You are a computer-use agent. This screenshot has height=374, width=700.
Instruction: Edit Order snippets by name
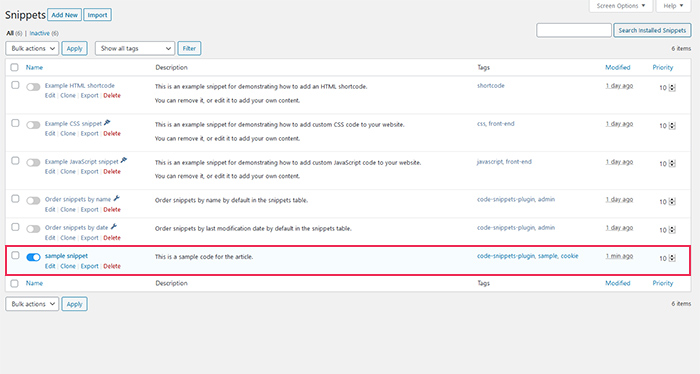pyautogui.click(x=50, y=209)
